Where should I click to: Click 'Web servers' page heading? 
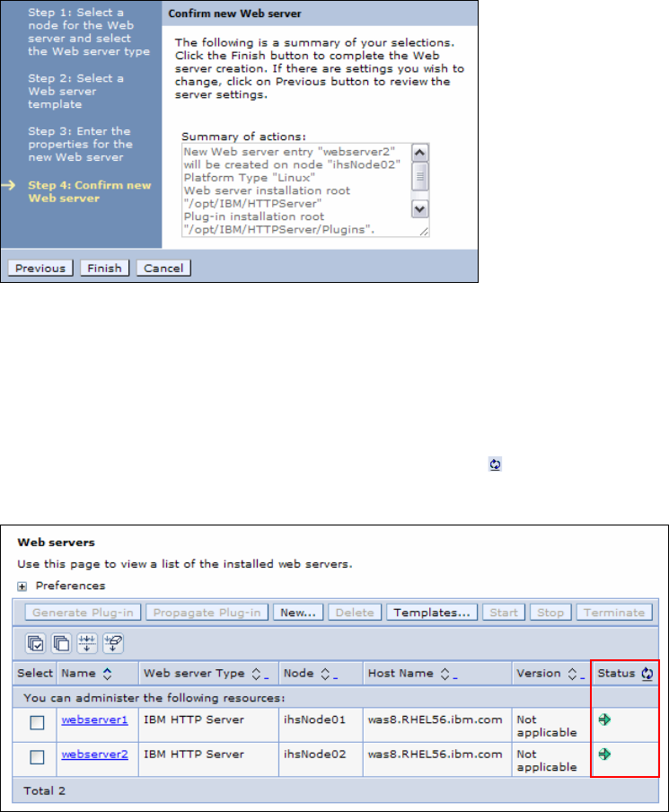tap(56, 543)
